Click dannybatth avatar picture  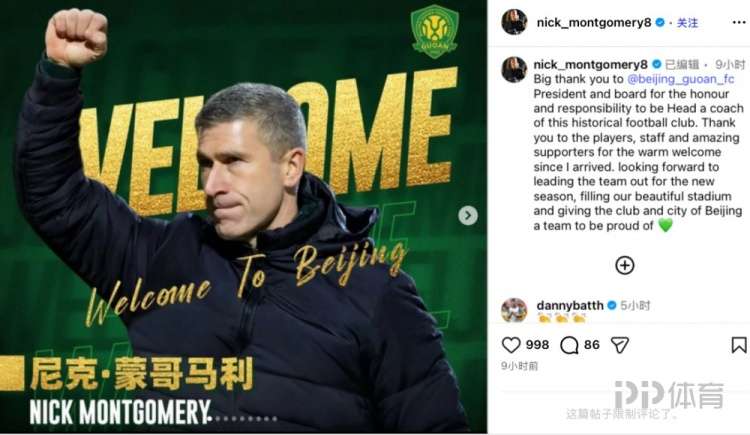pos(514,310)
